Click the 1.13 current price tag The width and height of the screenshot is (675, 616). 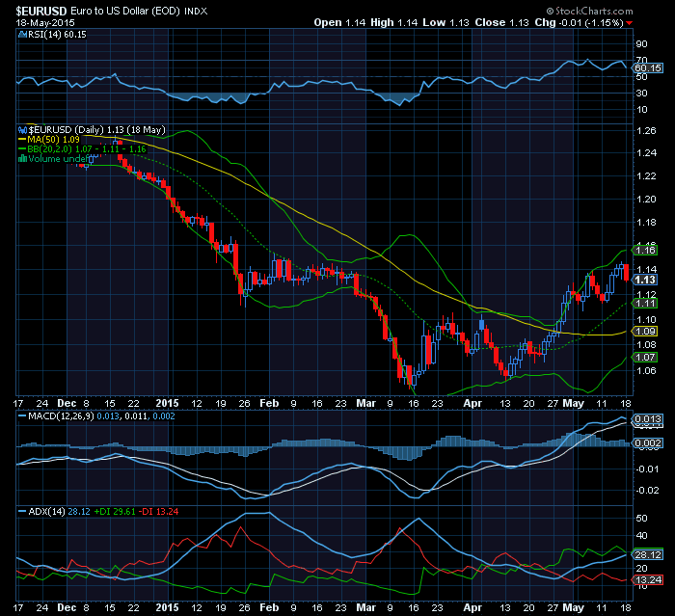point(646,281)
